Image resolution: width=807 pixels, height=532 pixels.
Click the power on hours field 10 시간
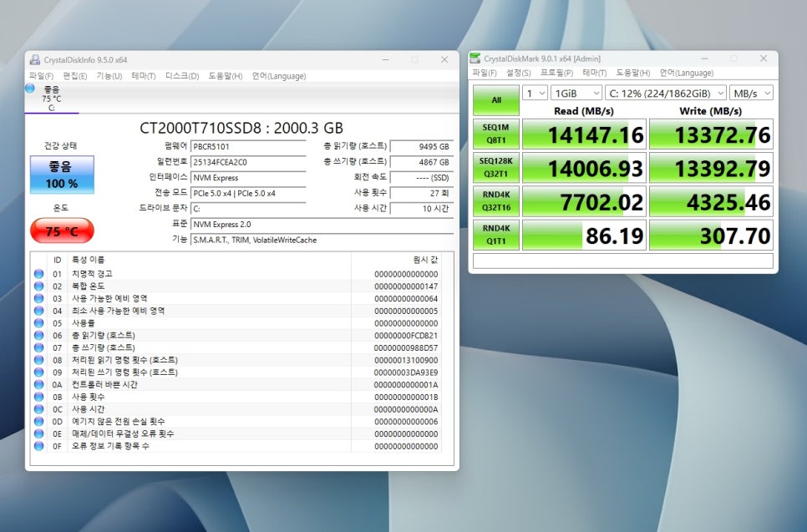tap(422, 209)
